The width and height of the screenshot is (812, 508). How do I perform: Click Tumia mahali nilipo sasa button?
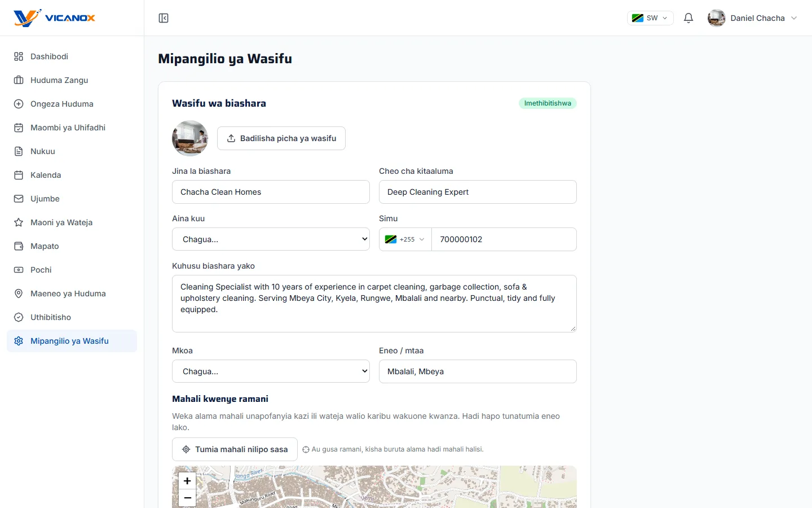(235, 449)
